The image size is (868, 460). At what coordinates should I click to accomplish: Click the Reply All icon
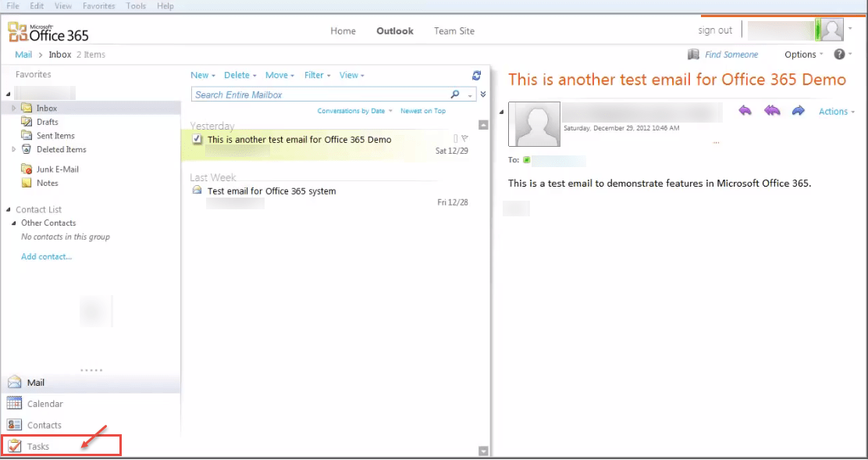click(x=772, y=111)
